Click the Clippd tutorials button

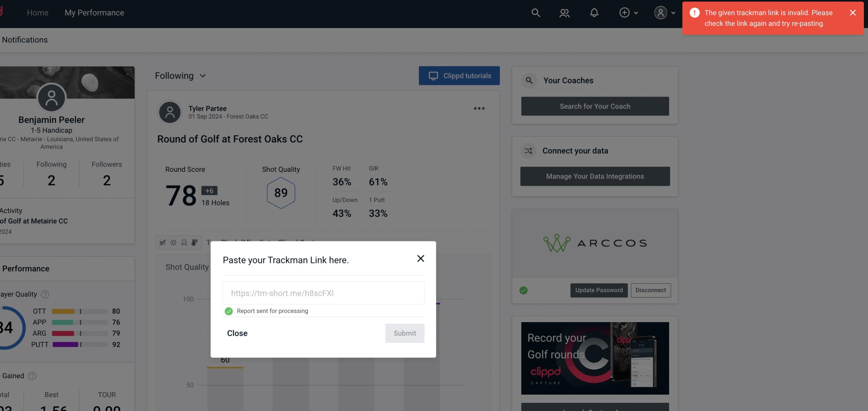pos(459,75)
